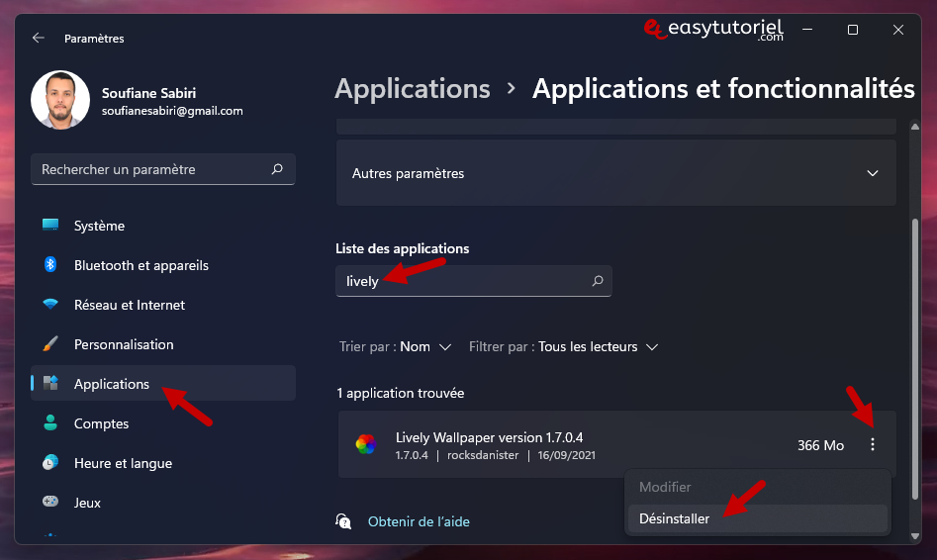Click the Jeux gamepad icon

(x=50, y=502)
